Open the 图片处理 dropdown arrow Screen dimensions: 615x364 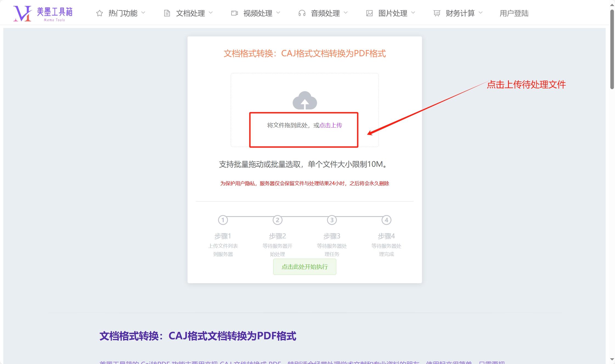click(x=413, y=13)
